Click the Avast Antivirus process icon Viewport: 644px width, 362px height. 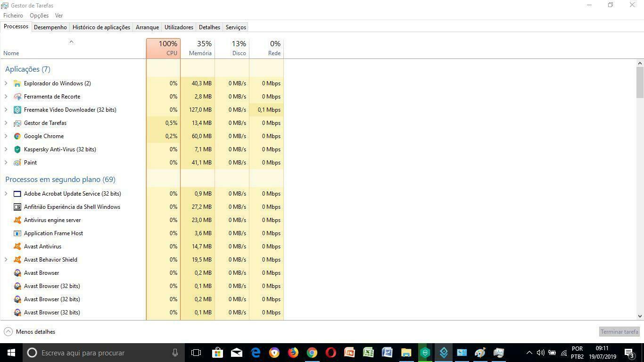pos(17,247)
